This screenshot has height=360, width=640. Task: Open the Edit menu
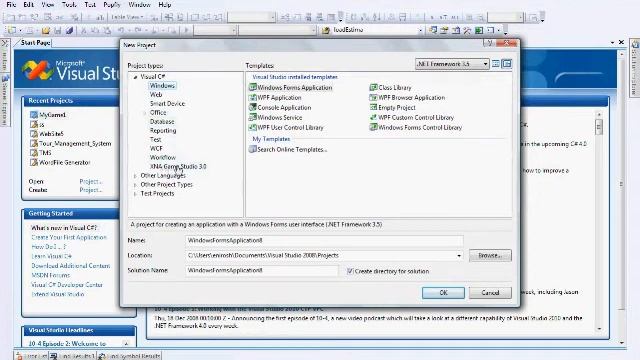pyautogui.click(x=29, y=4)
